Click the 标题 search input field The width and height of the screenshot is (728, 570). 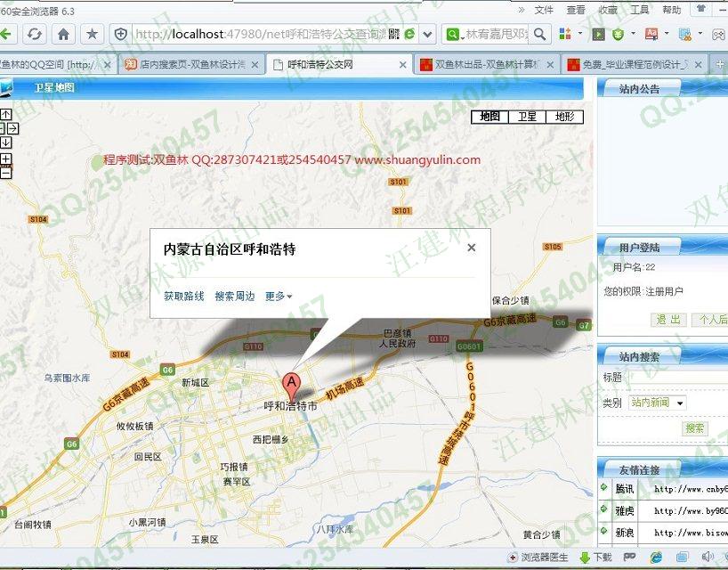click(x=678, y=378)
